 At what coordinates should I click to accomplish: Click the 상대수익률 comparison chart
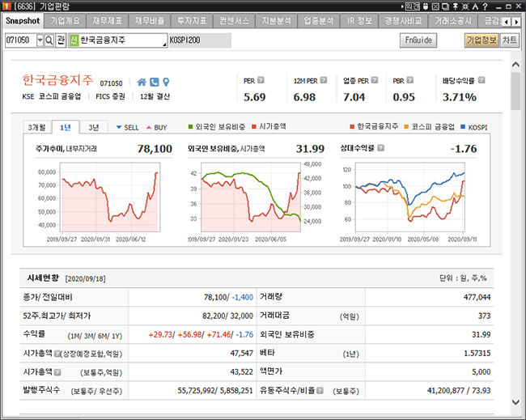410,197
